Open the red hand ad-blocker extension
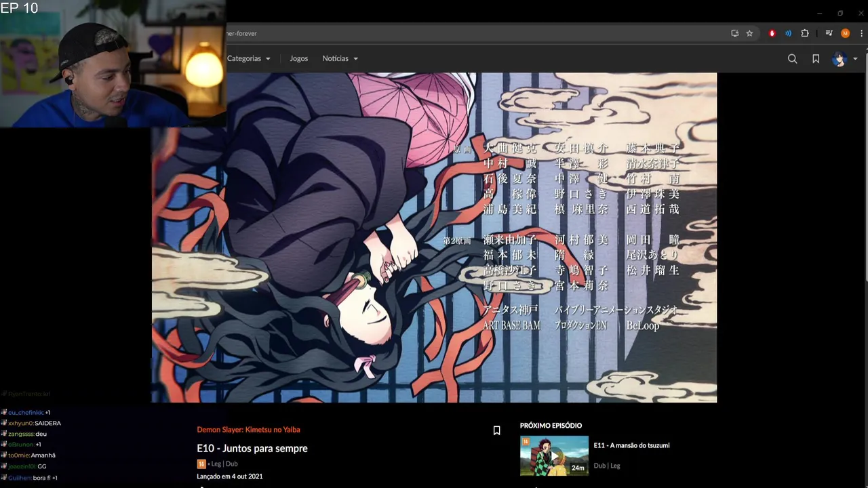The width and height of the screenshot is (868, 488). (772, 33)
